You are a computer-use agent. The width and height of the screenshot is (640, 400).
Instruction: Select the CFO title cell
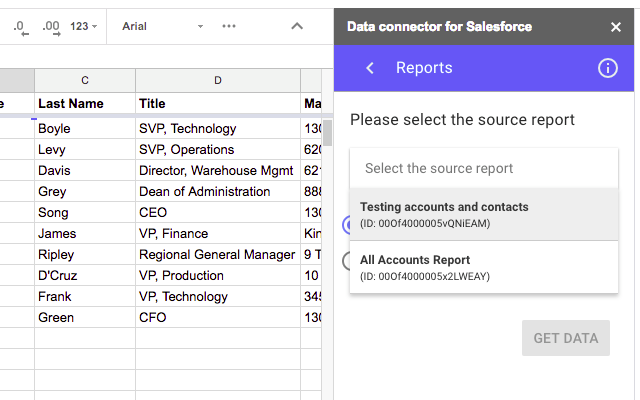pyautogui.click(x=218, y=318)
